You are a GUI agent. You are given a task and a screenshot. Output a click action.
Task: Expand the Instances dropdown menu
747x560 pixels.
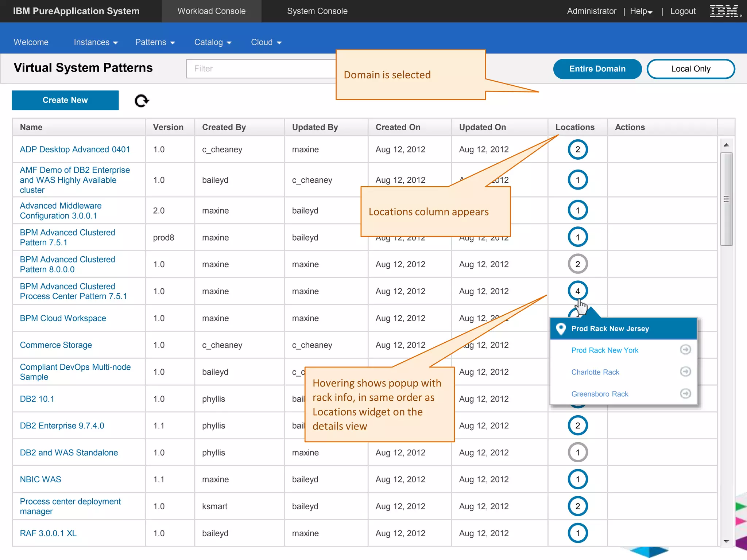point(96,42)
